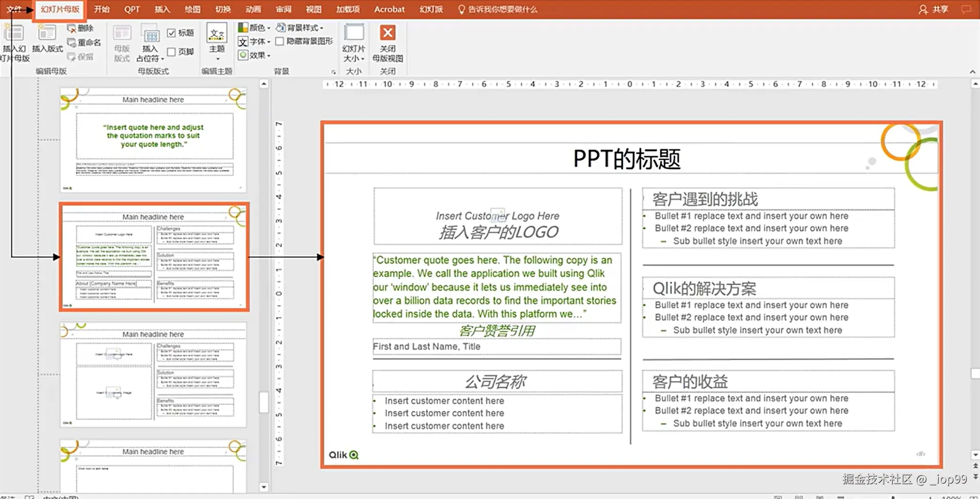Switch to the Review (审阅) tab
980x499 pixels.
283,9
